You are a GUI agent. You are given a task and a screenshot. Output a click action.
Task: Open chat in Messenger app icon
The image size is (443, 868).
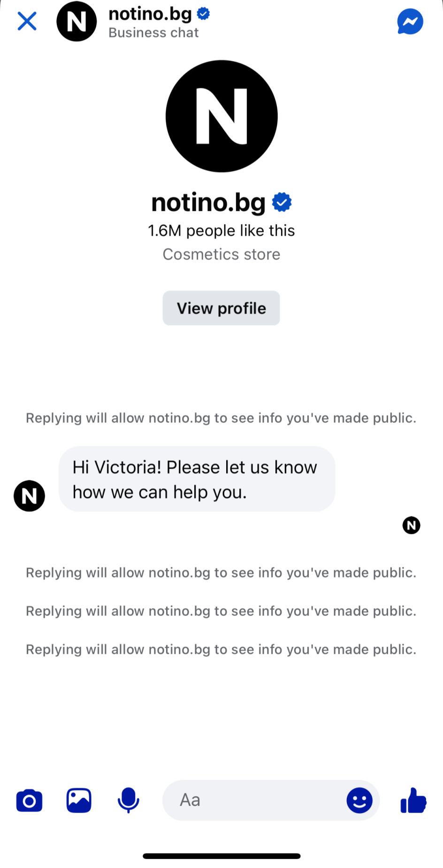pos(410,22)
